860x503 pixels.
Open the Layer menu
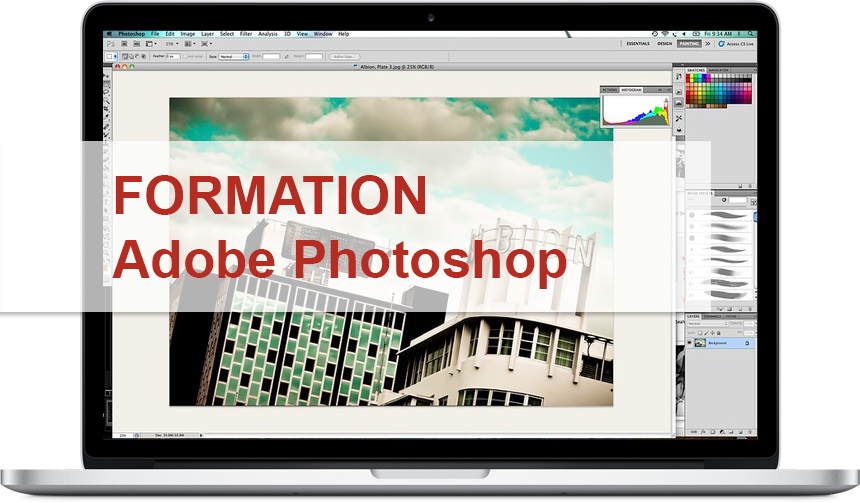(207, 34)
